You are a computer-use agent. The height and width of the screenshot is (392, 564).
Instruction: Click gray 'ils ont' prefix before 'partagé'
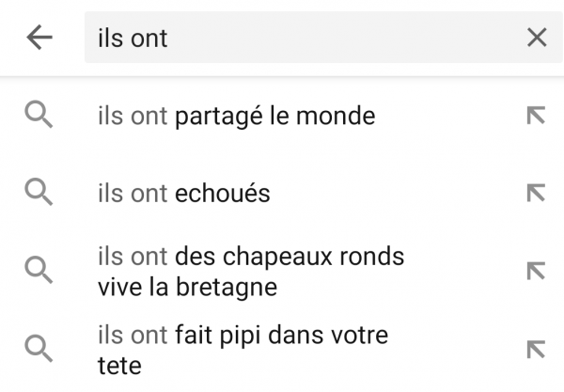[133, 116]
